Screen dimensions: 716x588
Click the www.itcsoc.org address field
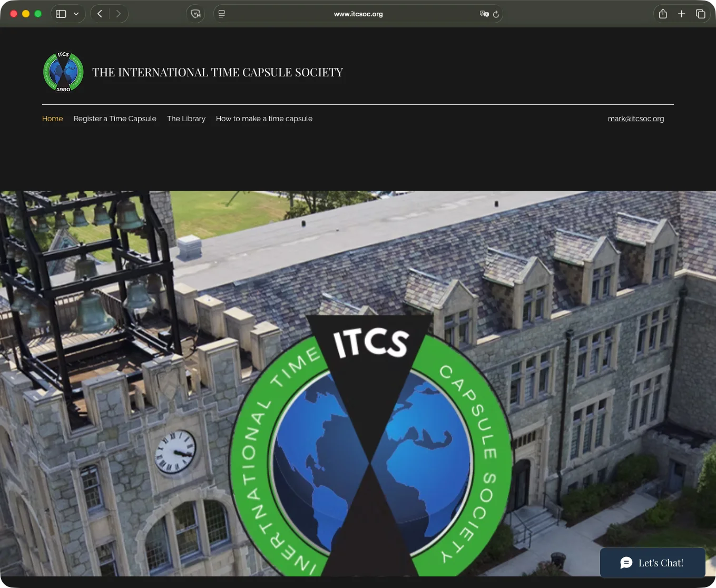(358, 14)
